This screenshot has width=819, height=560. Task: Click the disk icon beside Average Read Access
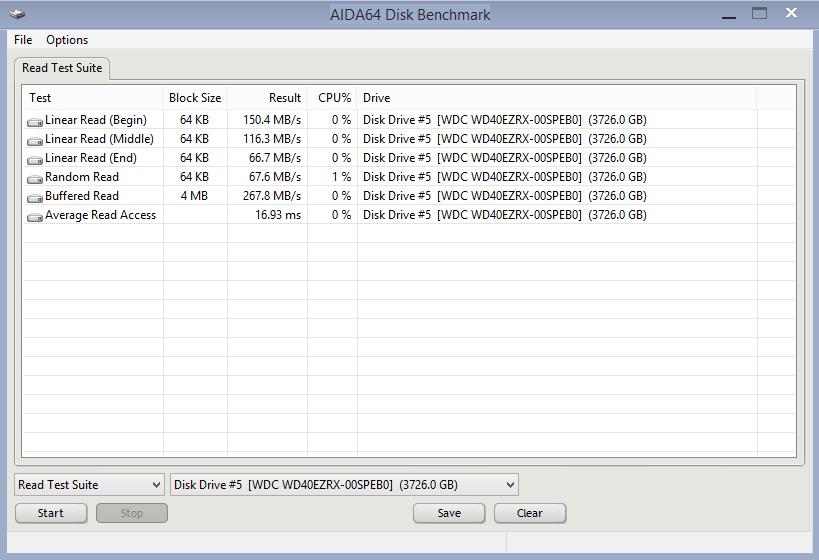pos(35,216)
